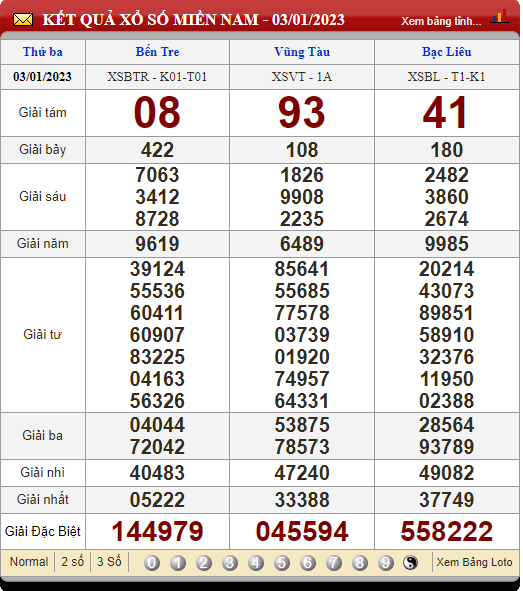Click Giải nhất number 37749
Image resolution: width=523 pixels, height=591 pixels.
447,500
